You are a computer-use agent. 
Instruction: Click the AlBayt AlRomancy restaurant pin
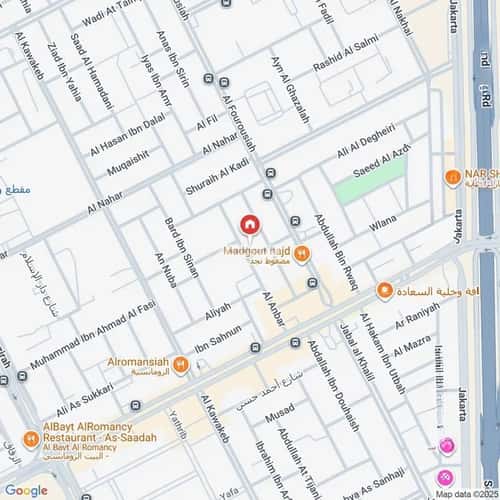click(x=31, y=440)
